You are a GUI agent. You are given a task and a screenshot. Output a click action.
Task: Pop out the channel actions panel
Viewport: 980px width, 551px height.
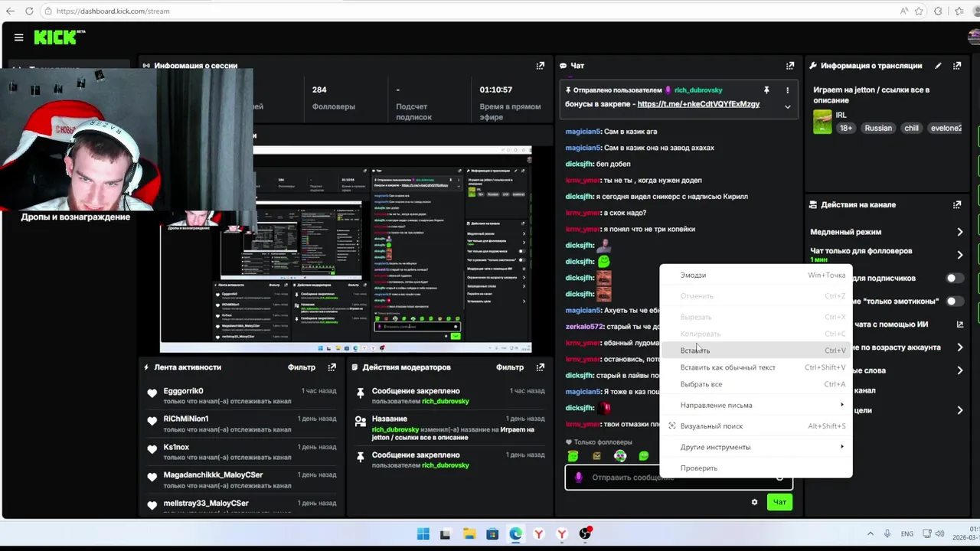pyautogui.click(x=957, y=205)
